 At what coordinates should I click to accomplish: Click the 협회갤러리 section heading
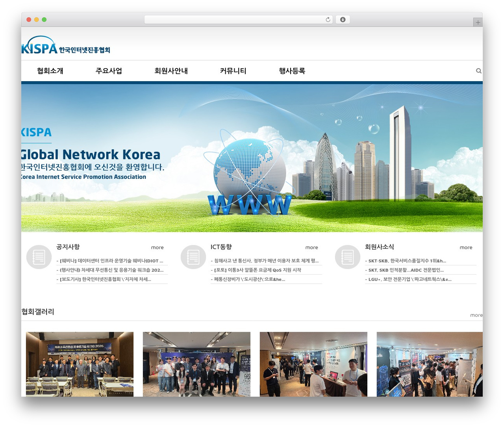pyautogui.click(x=38, y=312)
